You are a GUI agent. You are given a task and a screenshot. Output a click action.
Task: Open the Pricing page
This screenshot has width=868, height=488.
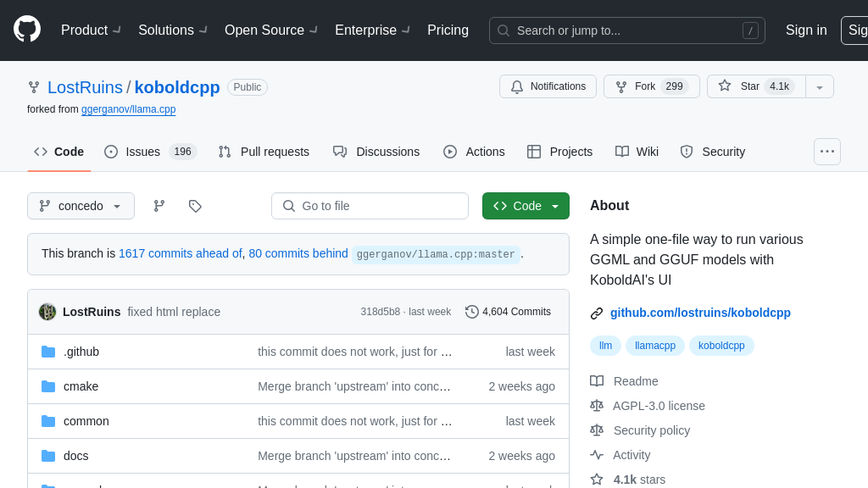(448, 30)
